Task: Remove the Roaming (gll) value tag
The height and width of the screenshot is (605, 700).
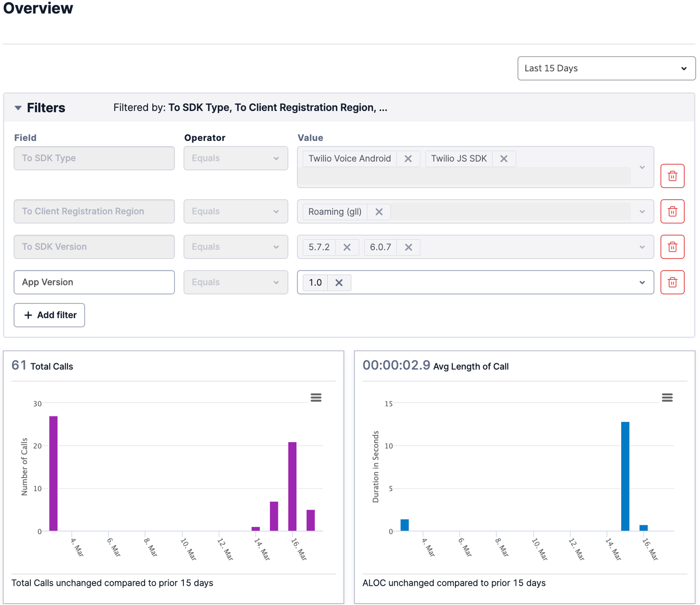Action: pyautogui.click(x=379, y=212)
